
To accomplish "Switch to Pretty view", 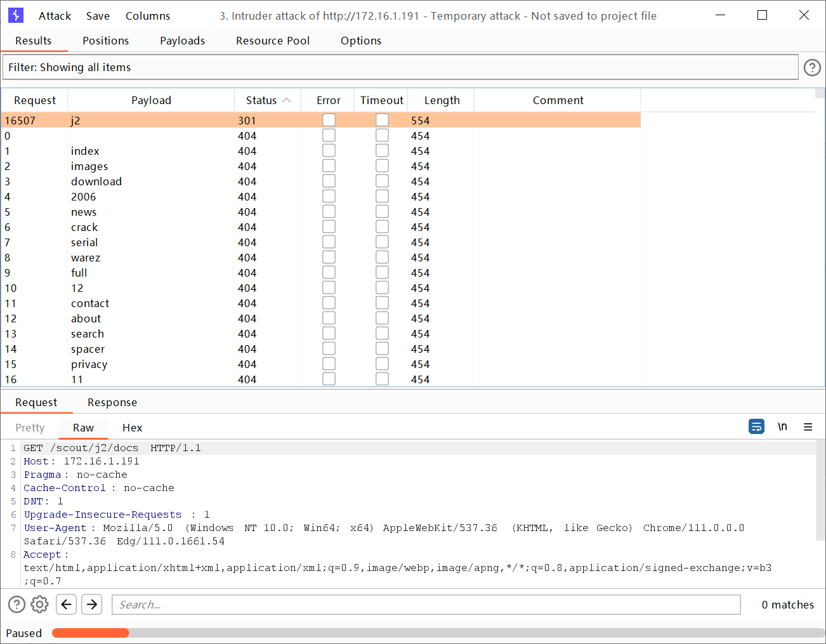I will pos(30,428).
